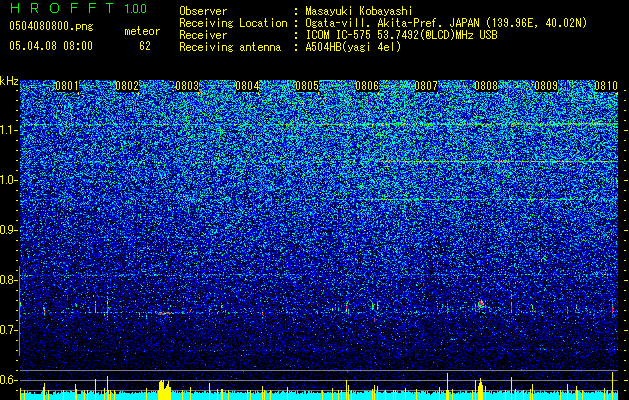Click the wide yellow power burst below 0803
Viewport: 629px width, 400px height.
pos(164,390)
